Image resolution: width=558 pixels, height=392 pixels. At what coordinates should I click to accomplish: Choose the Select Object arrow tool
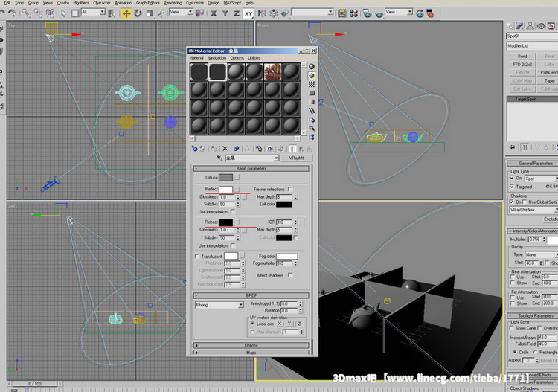[x=63, y=13]
